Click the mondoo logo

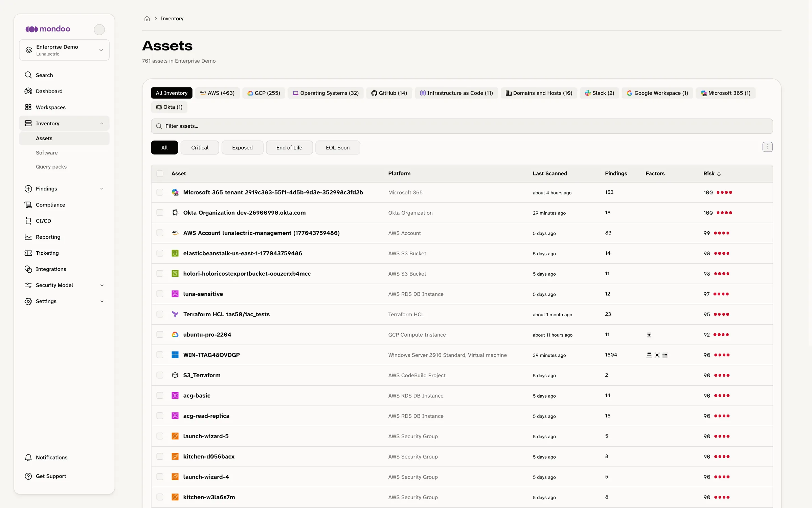coord(48,29)
